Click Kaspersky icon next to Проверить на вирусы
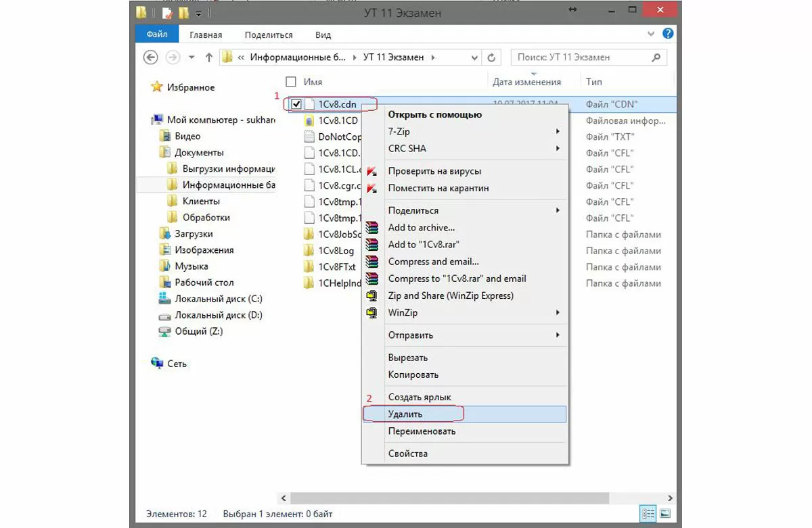This screenshot has height=528, width=812. [371, 171]
